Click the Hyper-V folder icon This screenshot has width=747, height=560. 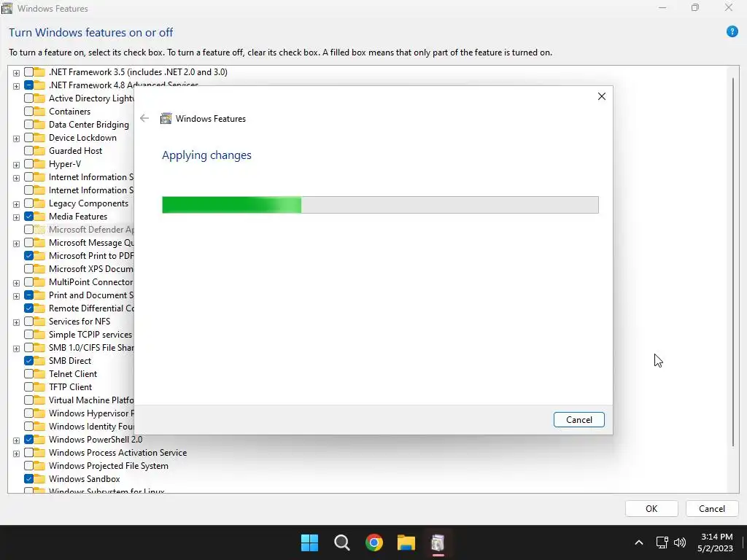click(x=39, y=164)
